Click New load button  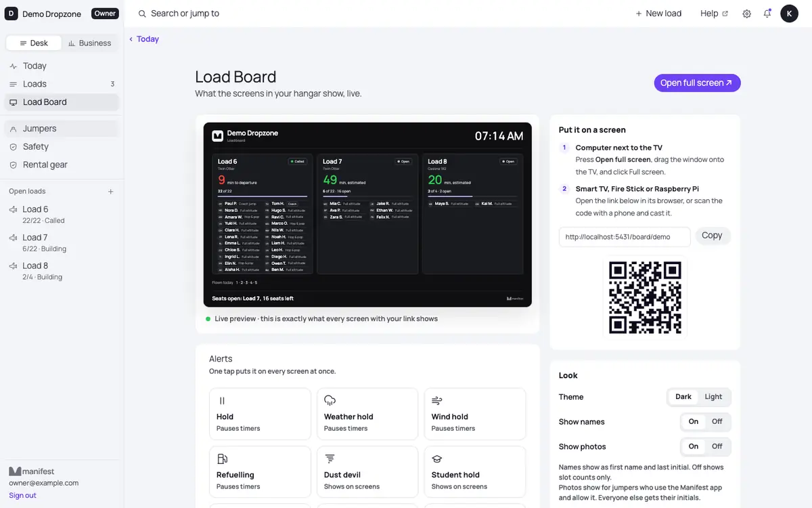[658, 14]
